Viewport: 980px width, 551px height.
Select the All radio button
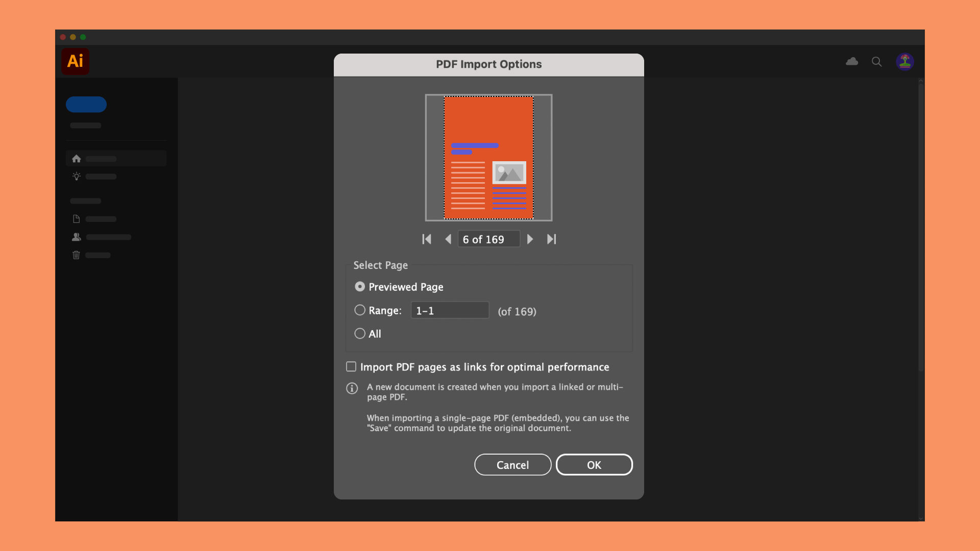pos(360,333)
